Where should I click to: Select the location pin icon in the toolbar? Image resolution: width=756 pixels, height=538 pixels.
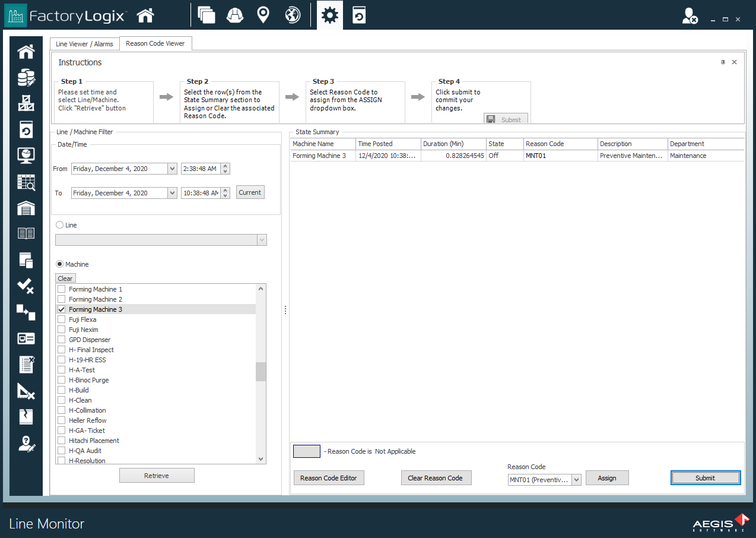coord(263,15)
